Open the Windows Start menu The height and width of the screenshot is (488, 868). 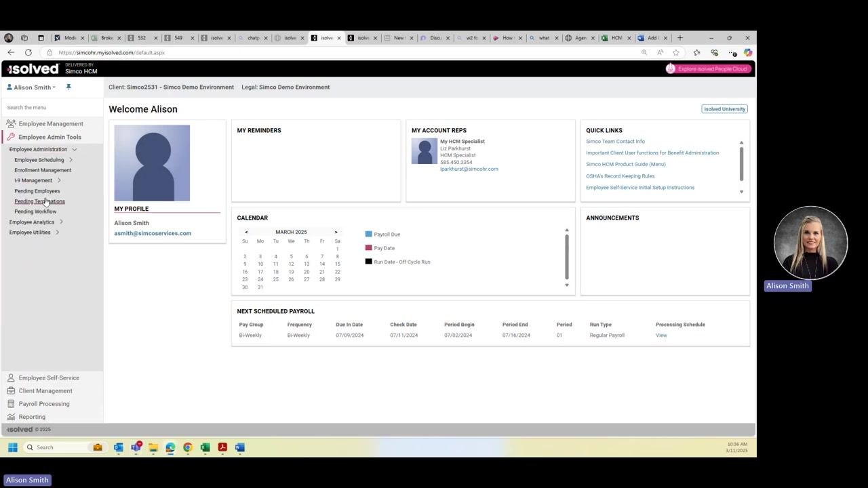coord(12,447)
